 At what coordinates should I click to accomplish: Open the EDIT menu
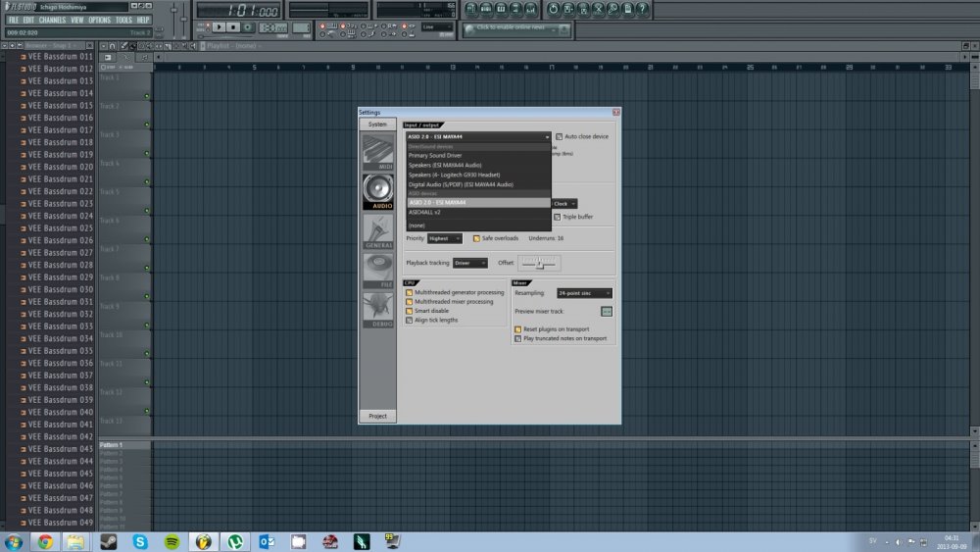tap(28, 20)
